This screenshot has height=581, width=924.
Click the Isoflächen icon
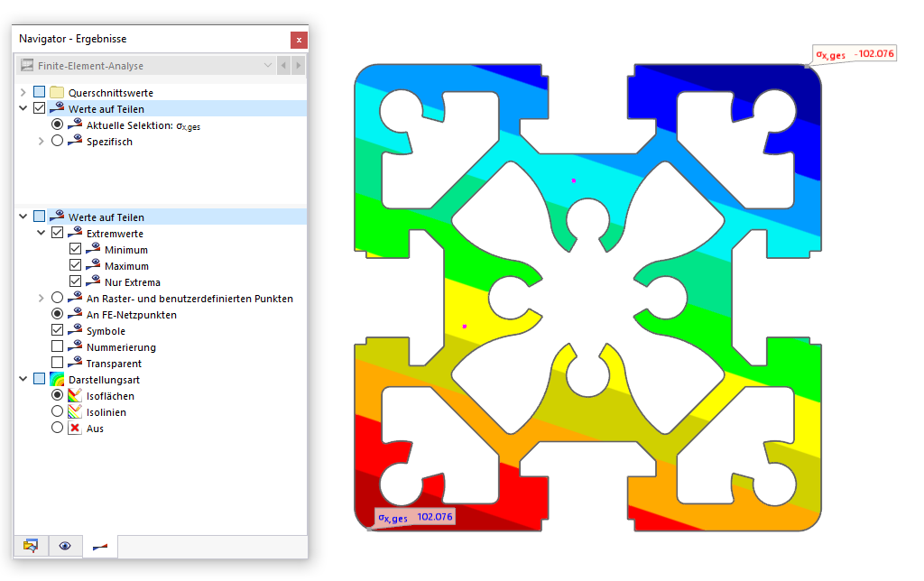click(x=75, y=395)
